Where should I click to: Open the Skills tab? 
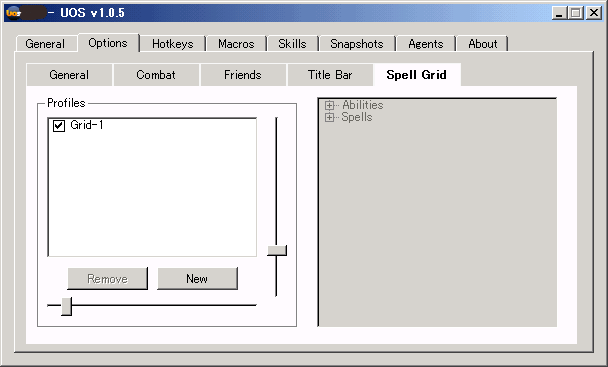tap(292, 44)
